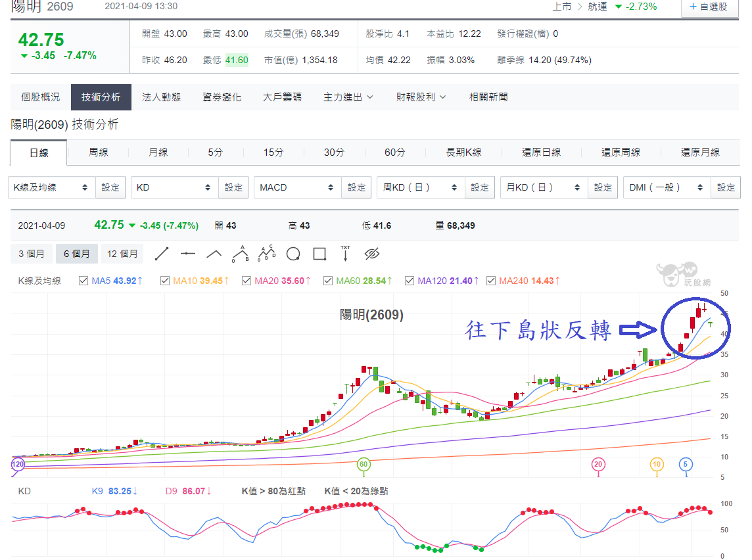Select the circle drawing tool
Screen dimensions: 752x560
(x=293, y=254)
